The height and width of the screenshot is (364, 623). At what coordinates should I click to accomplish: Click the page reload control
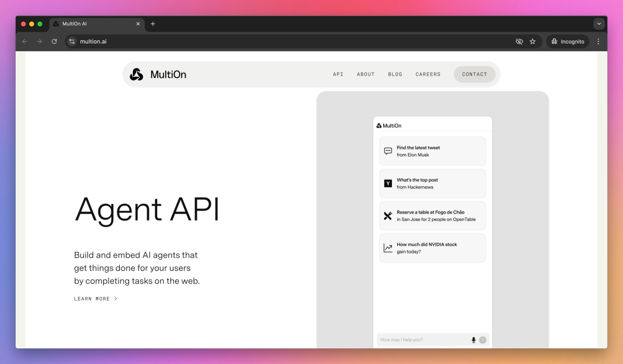click(54, 41)
